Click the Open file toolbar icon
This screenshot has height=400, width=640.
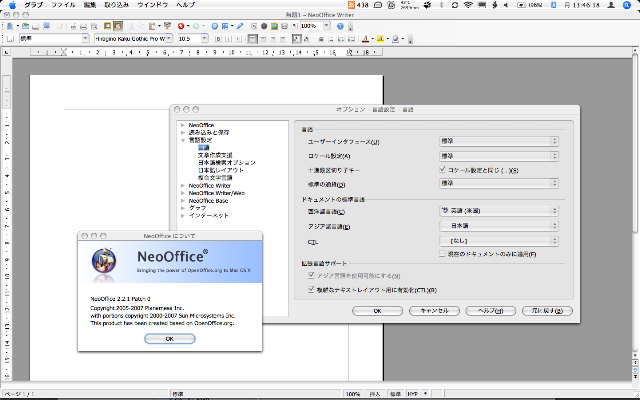(x=25, y=26)
